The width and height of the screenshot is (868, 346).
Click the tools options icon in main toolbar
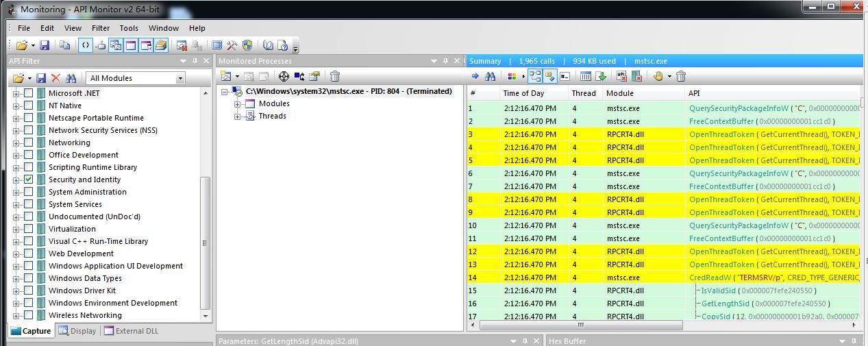point(232,45)
